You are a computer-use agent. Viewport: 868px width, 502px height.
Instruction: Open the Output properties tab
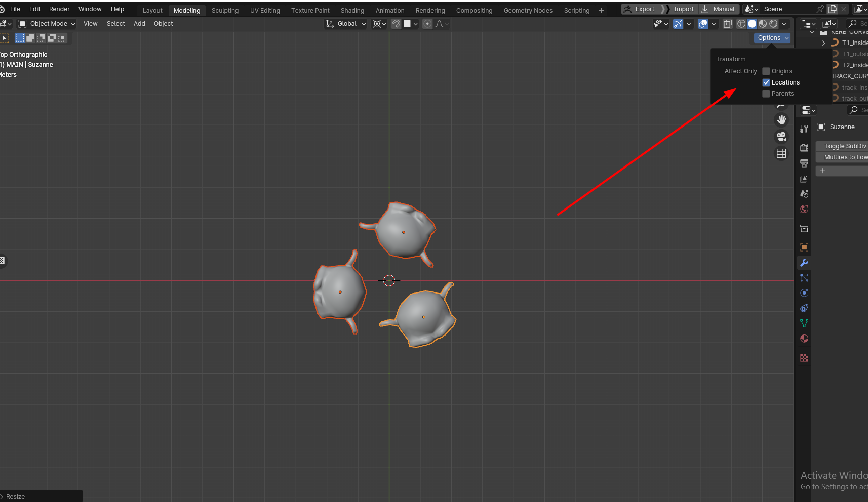coord(804,163)
